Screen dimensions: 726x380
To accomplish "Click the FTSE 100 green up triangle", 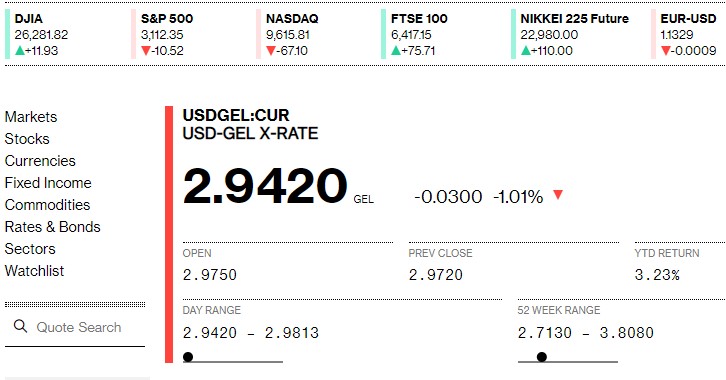I will [x=396, y=50].
